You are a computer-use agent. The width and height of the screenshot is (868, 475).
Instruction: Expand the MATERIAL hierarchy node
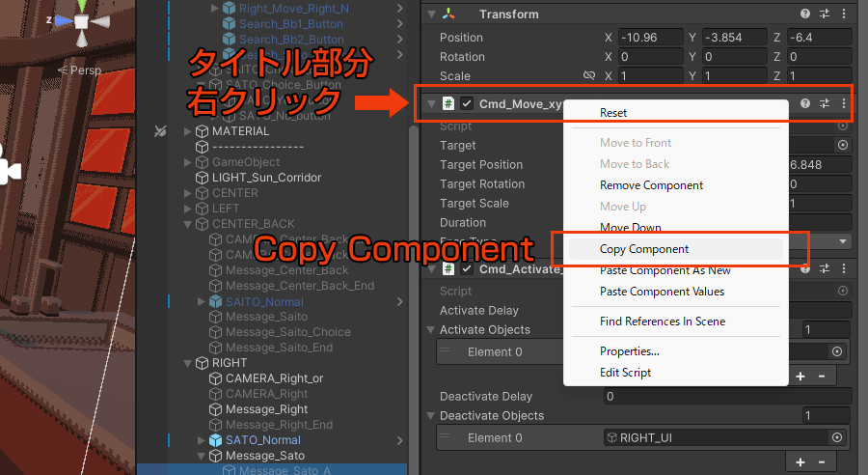188,131
